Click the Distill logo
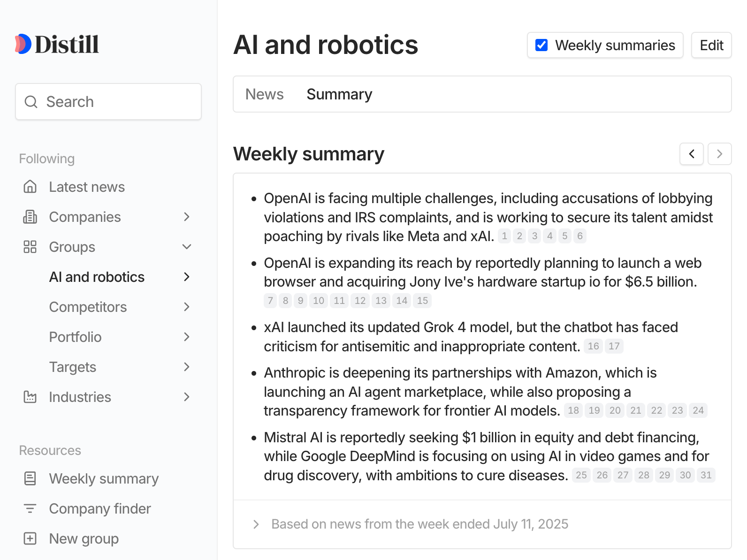Viewport: 747px width, 560px height. coord(57,45)
